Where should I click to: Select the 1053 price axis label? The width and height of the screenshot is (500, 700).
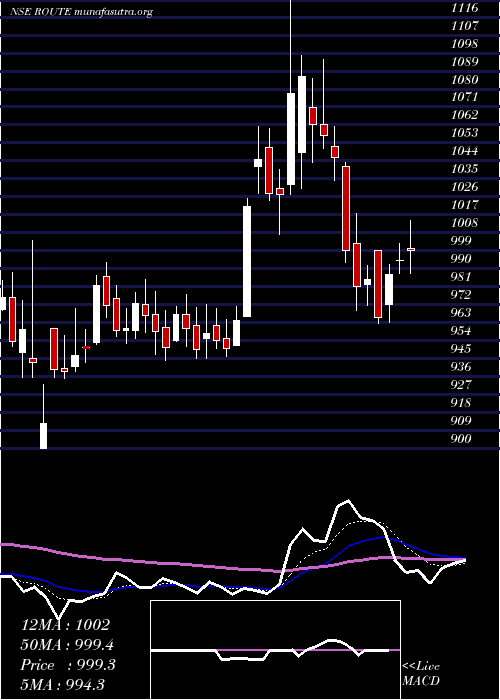(465, 133)
